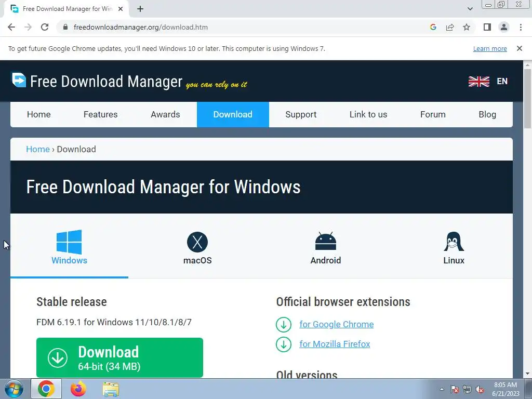Click the 'Stable release' heading
Screen dimensions: 532x399
(x=72, y=302)
